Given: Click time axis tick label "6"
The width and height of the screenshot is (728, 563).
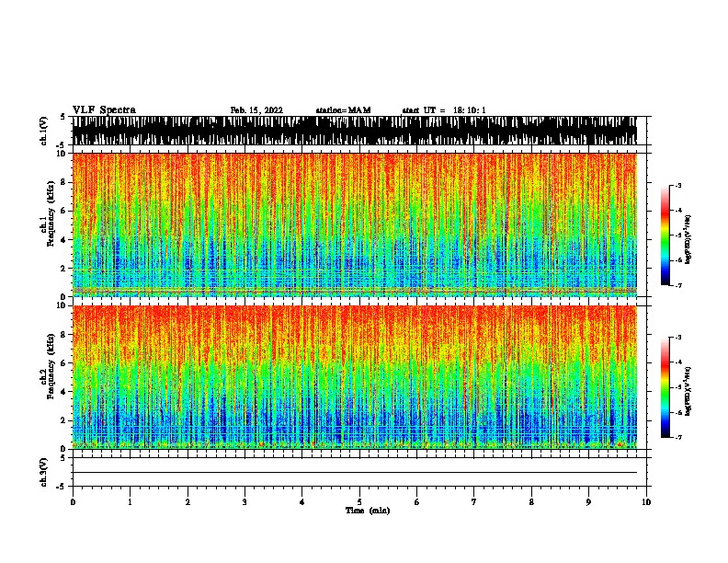Looking at the screenshot, I should [x=416, y=502].
